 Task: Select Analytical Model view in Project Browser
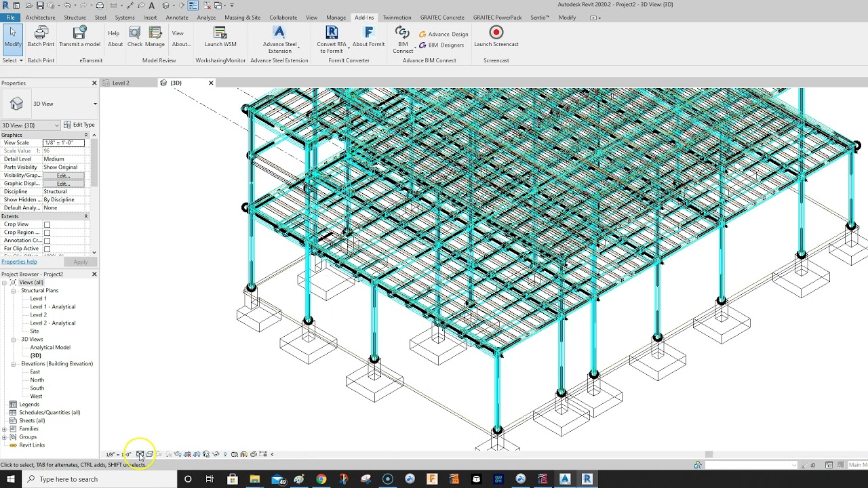point(50,348)
